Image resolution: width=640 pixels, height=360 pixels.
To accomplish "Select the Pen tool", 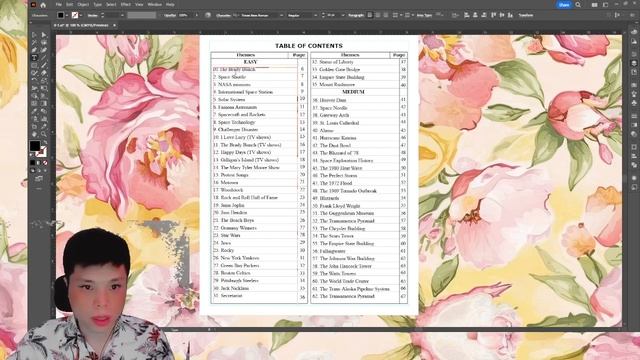I will tap(34, 50).
